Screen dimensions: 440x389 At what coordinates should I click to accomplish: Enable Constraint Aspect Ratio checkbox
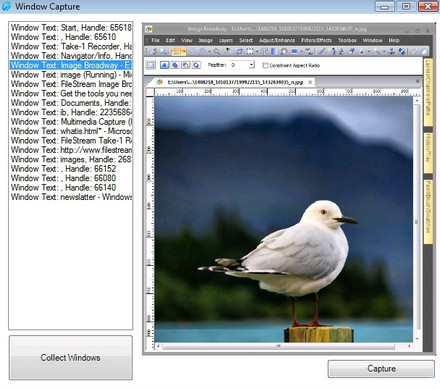265,65
